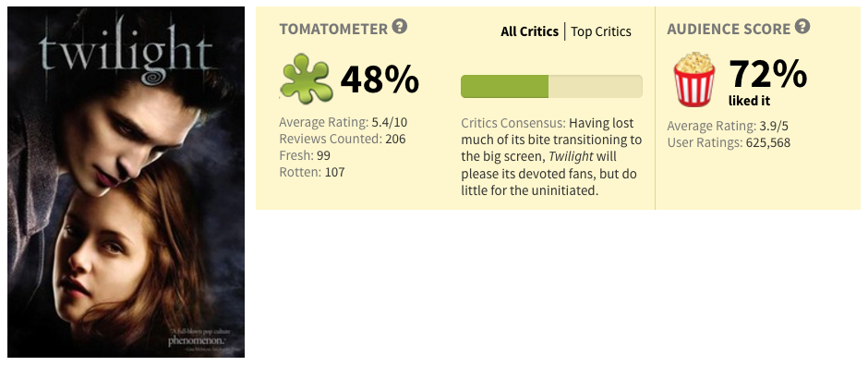The image size is (868, 366).
Task: Click the Tomatometer help question mark icon
Action: [399, 27]
